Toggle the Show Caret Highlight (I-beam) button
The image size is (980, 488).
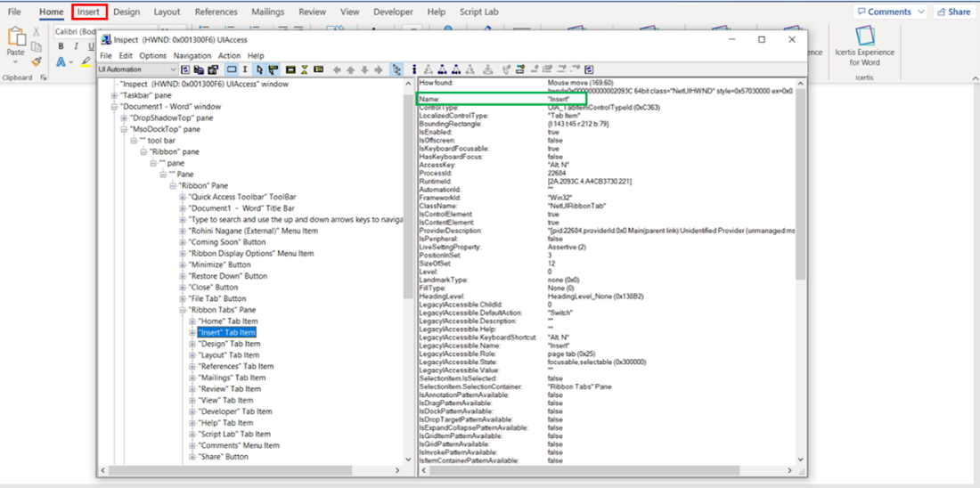245,69
